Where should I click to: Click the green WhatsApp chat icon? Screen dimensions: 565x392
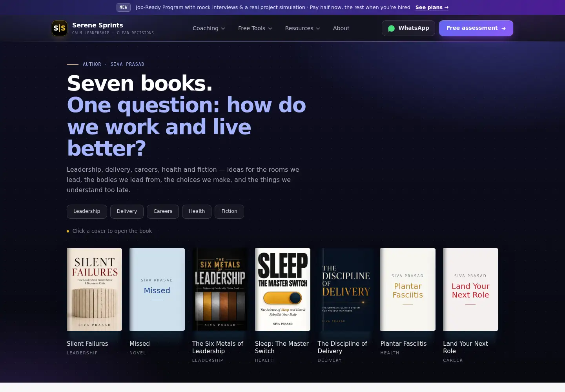tap(391, 28)
